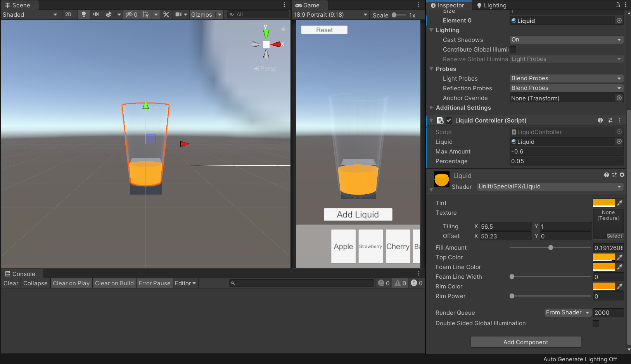The height and width of the screenshot is (364, 631).
Task: Open the Render Queue From Shader dropdown
Action: pos(567,312)
